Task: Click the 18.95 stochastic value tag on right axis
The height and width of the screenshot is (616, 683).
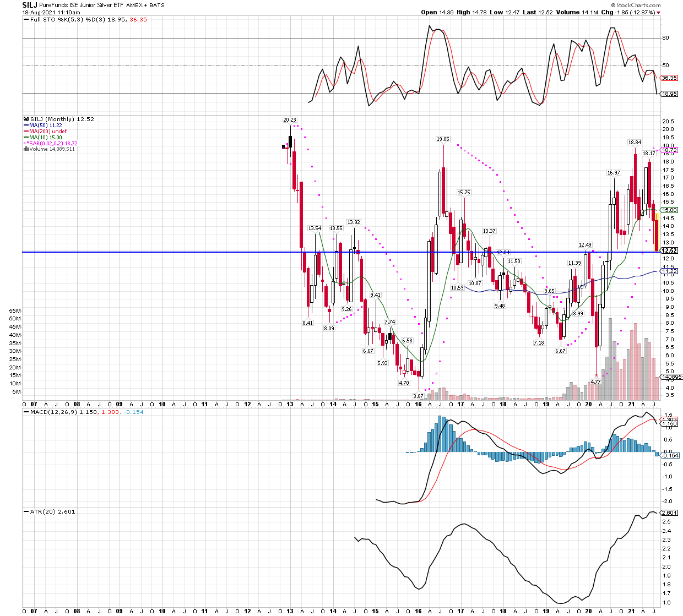Action: pos(669,94)
